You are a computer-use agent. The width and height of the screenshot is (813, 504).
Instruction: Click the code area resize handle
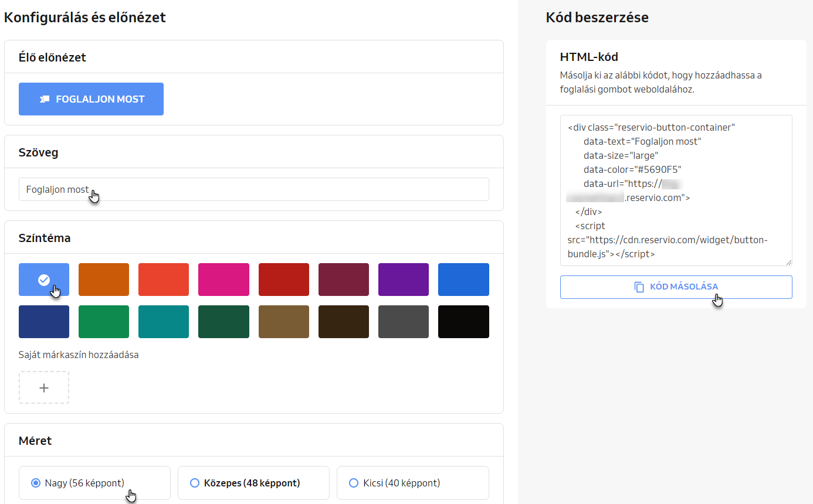click(x=788, y=262)
